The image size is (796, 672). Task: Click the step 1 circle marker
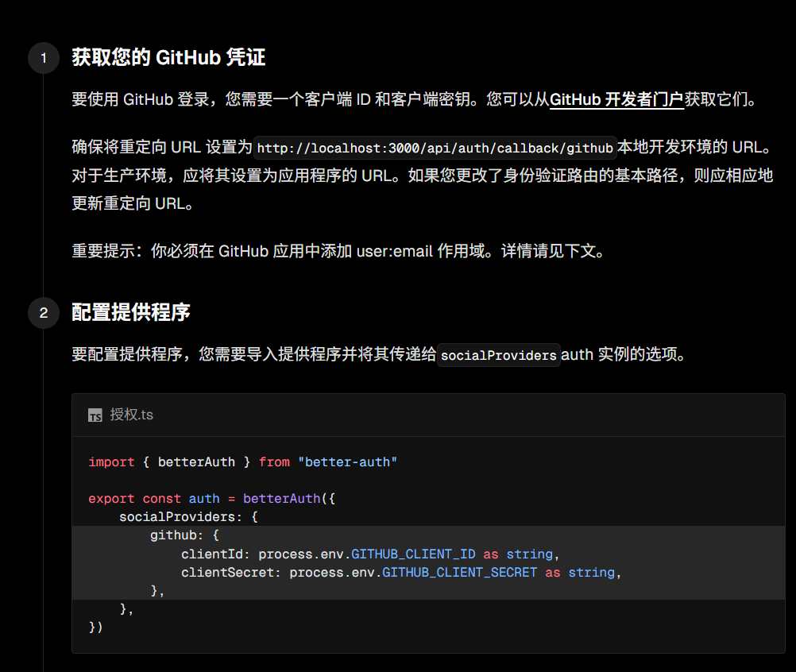click(x=44, y=58)
